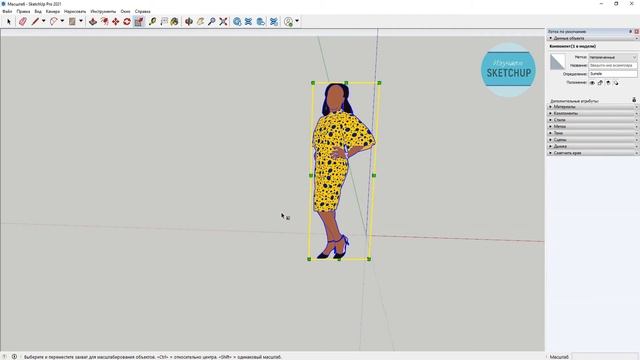Click the top-right corner scale grip

coord(379,83)
